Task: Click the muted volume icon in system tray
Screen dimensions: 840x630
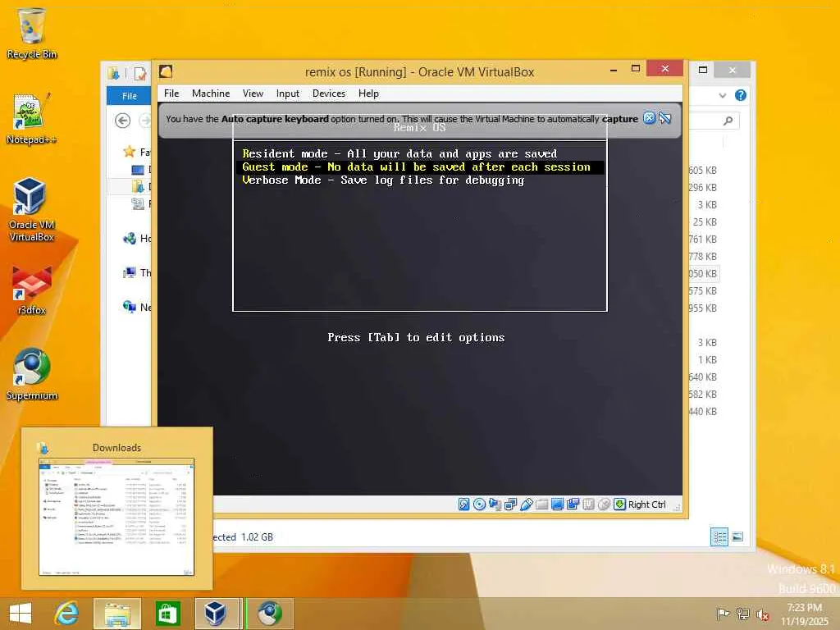Action: coord(763,614)
